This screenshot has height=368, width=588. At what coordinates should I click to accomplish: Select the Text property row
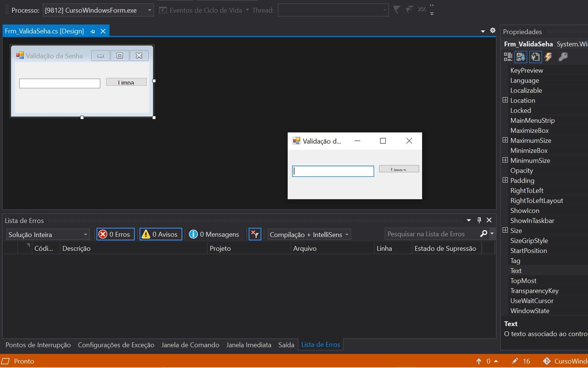[x=548, y=270]
